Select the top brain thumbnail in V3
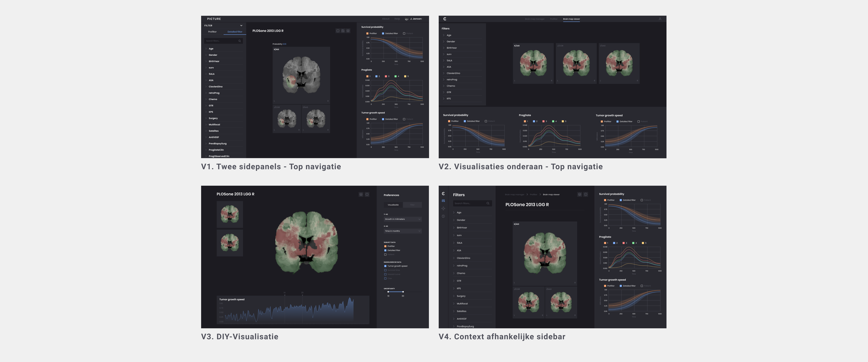868x362 pixels. click(x=230, y=215)
